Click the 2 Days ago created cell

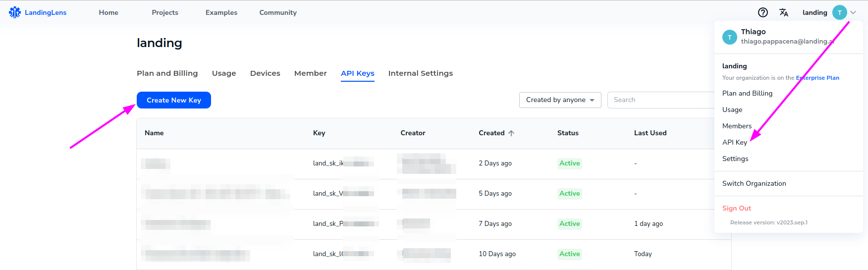[x=495, y=163]
